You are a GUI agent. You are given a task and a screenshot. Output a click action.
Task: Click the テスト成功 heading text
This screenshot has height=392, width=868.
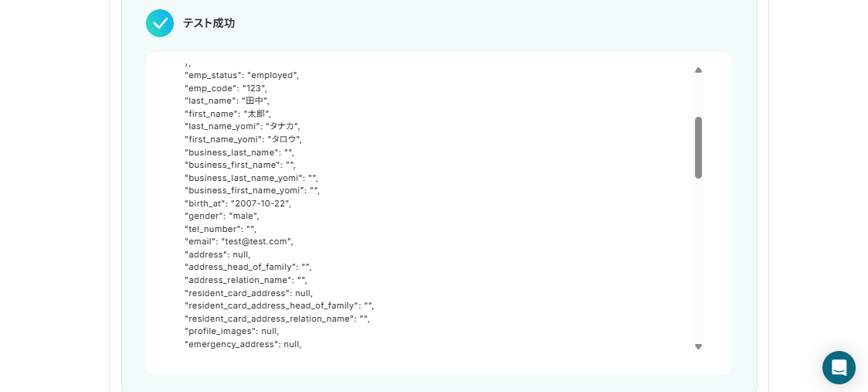click(209, 23)
